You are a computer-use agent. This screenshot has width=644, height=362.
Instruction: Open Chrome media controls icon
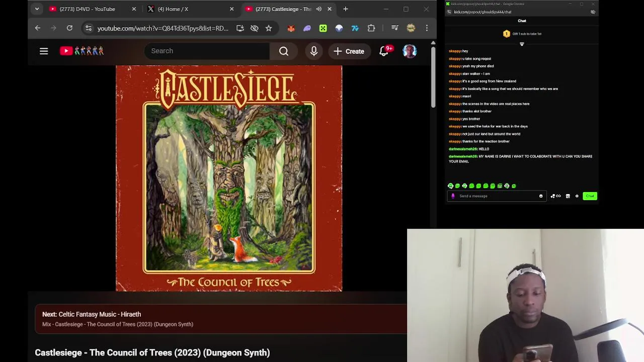[395, 28]
